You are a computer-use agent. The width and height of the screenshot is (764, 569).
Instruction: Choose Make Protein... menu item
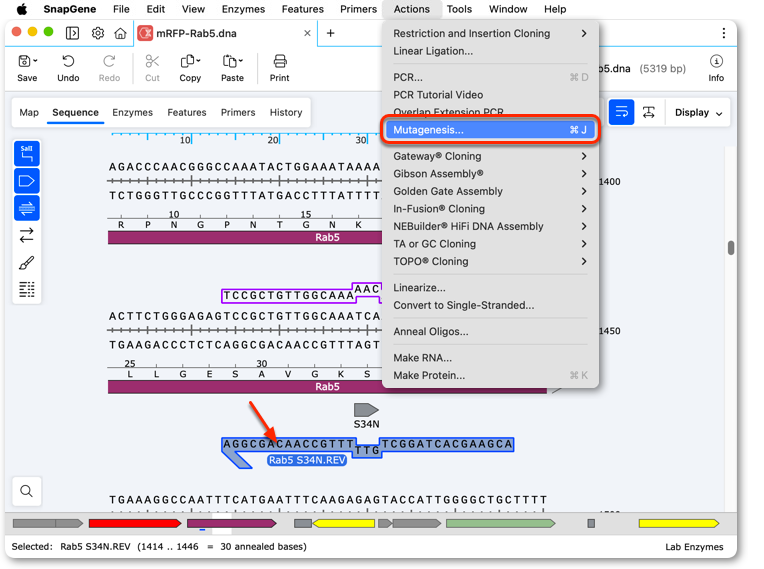[x=490, y=375]
